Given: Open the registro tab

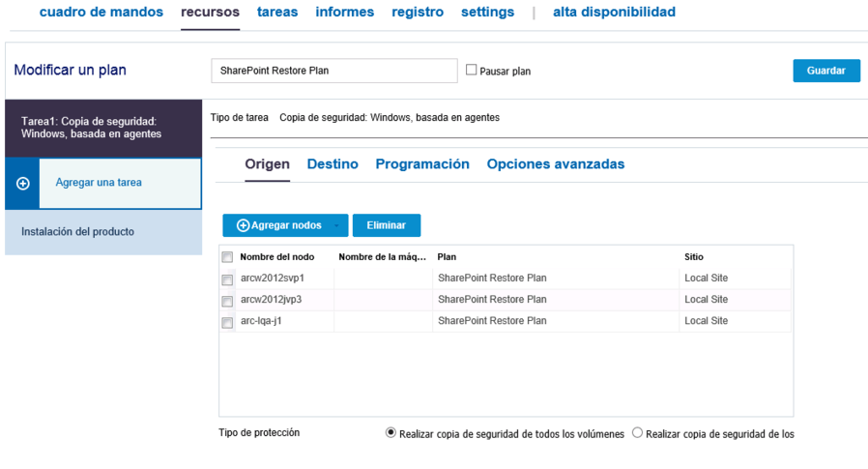Looking at the screenshot, I should point(418,12).
